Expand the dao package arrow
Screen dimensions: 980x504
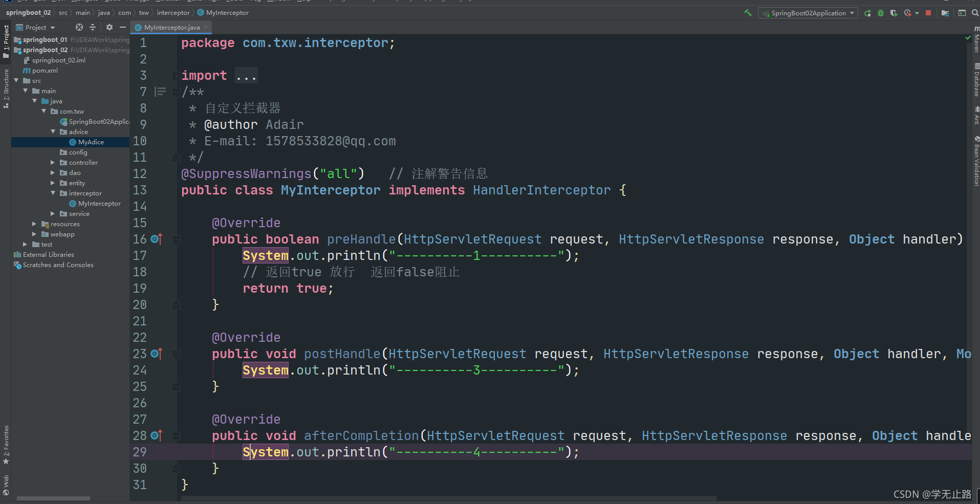tap(53, 173)
